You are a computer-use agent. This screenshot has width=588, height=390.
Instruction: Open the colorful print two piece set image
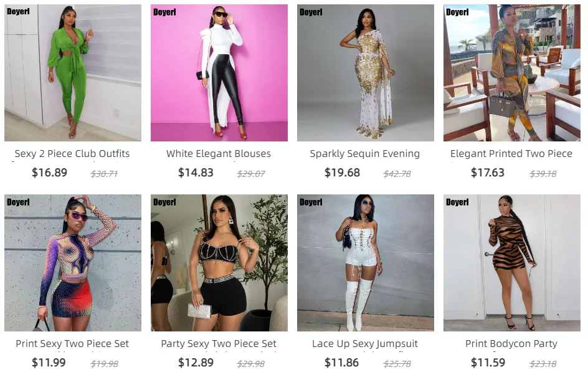click(73, 262)
